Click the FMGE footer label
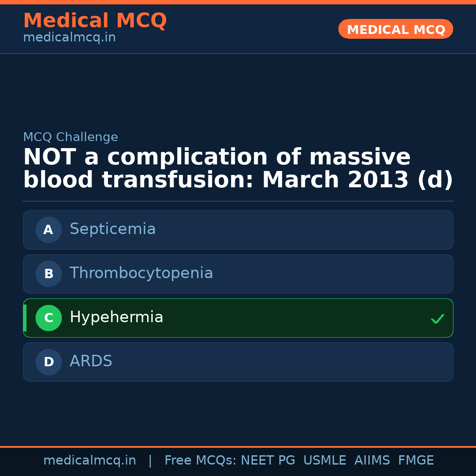476x476 pixels. pos(416,461)
